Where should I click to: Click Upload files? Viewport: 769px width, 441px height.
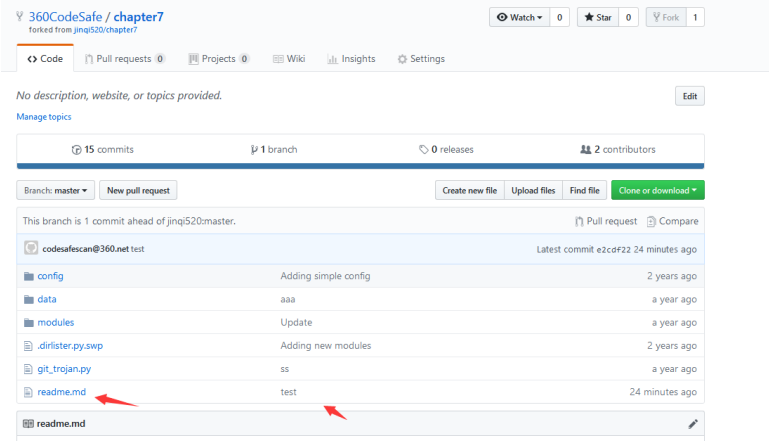tap(533, 190)
